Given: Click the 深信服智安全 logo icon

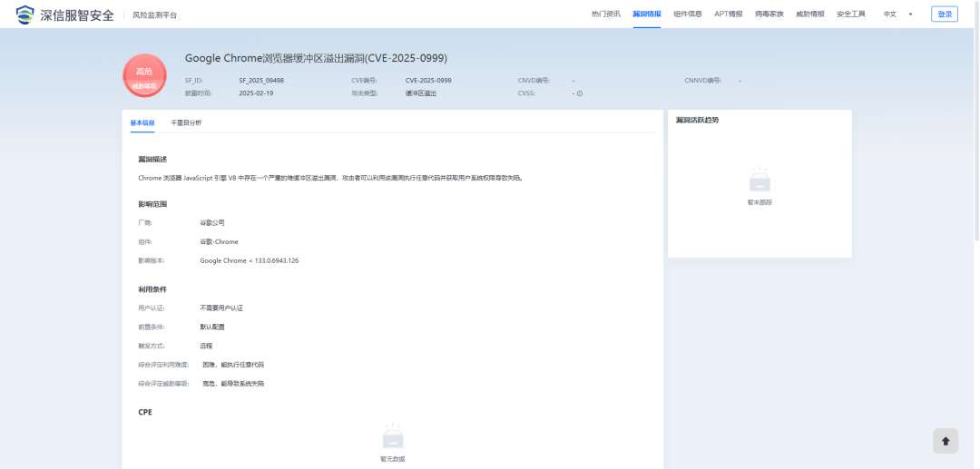Looking at the screenshot, I should tap(25, 15).
